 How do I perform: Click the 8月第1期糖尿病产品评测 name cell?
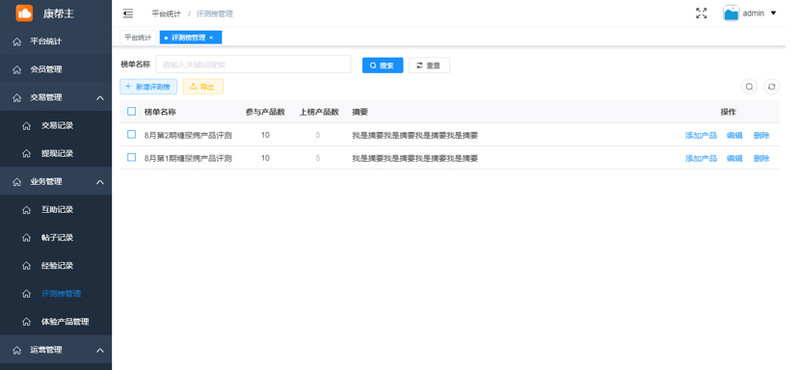[188, 159]
